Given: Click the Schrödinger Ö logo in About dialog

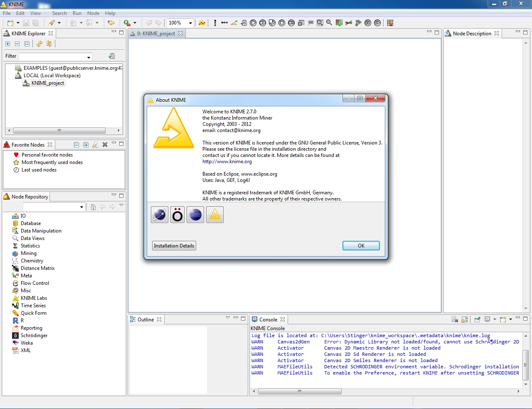Looking at the screenshot, I should tap(177, 215).
